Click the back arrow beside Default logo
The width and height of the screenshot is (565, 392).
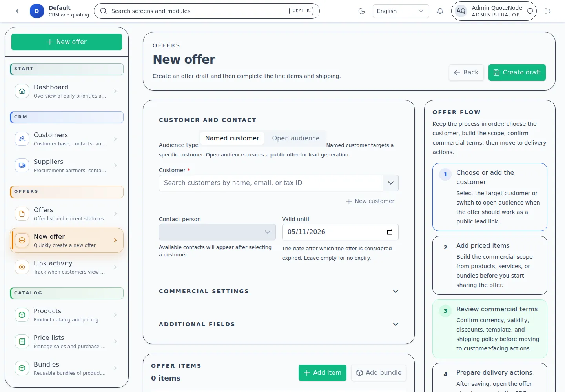17,11
